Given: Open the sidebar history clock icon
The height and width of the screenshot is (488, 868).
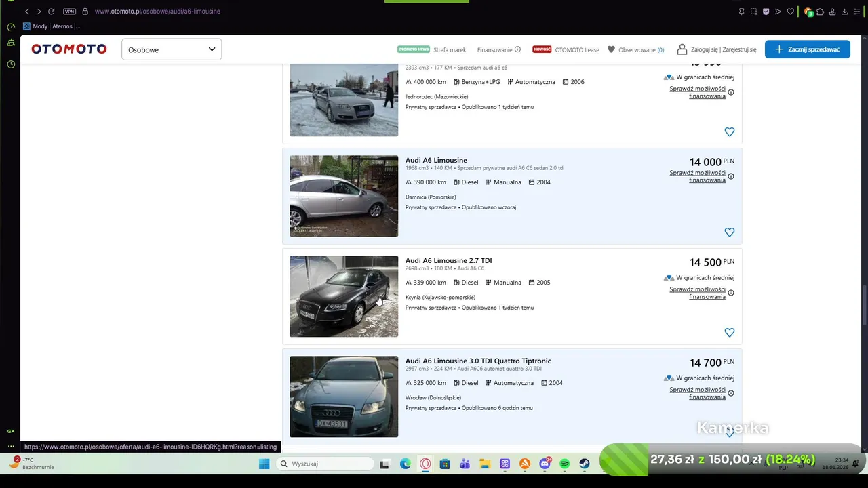Looking at the screenshot, I should pyautogui.click(x=11, y=64).
